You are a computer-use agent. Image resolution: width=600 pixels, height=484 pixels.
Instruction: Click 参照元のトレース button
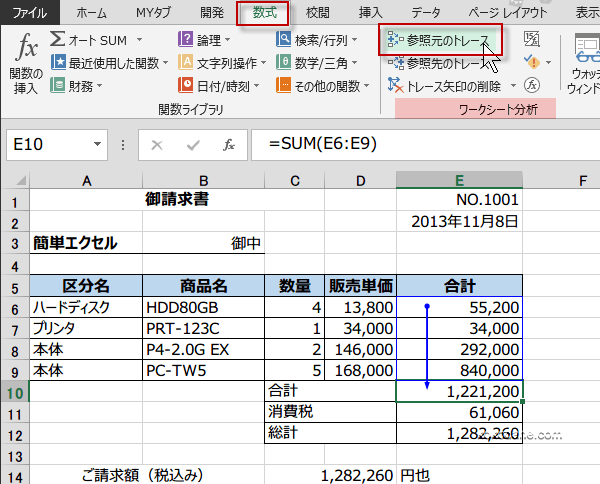440,40
